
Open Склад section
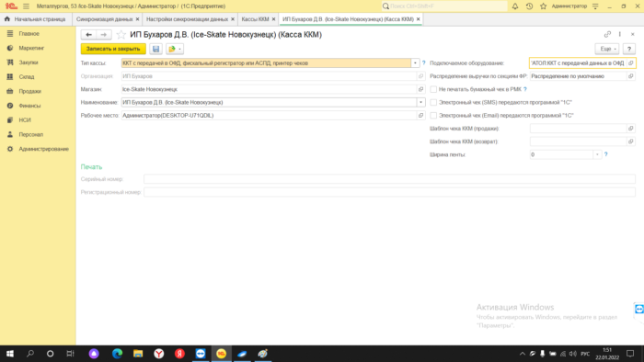point(27,76)
